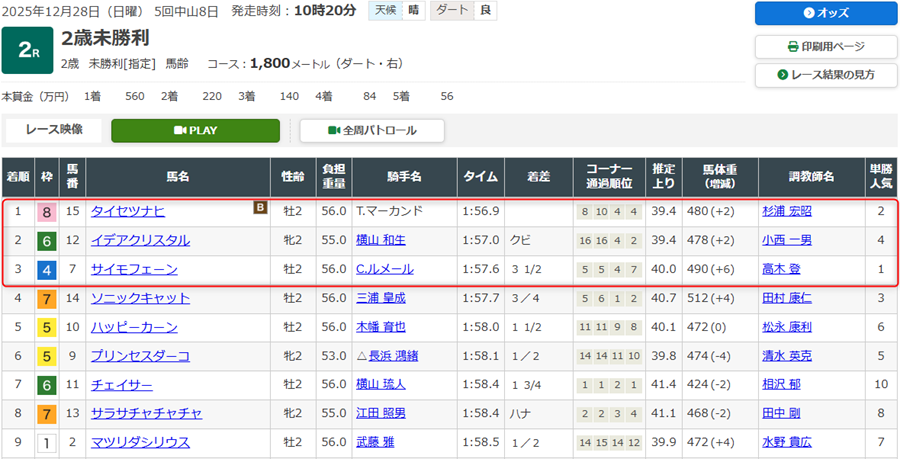Viewport: 900px width, 459px height.
Task: Open horse タイセツナヒ profile
Action: pyautogui.click(x=128, y=211)
